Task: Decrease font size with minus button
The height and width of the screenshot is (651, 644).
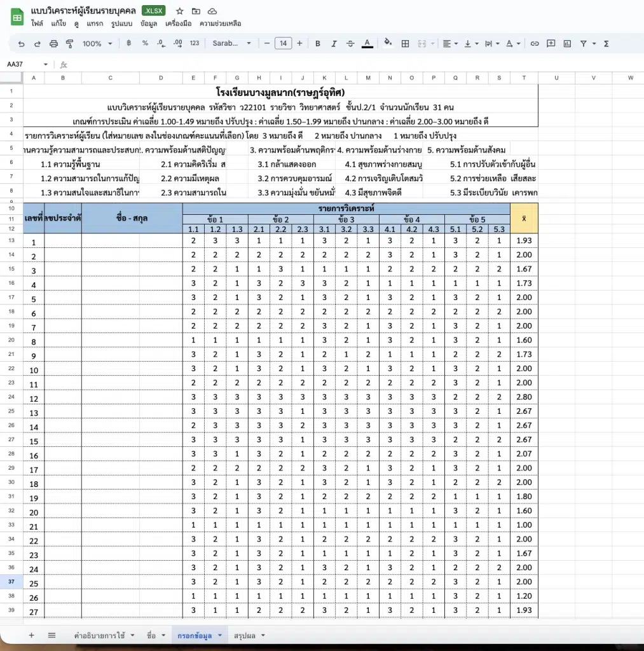Action: [267, 43]
